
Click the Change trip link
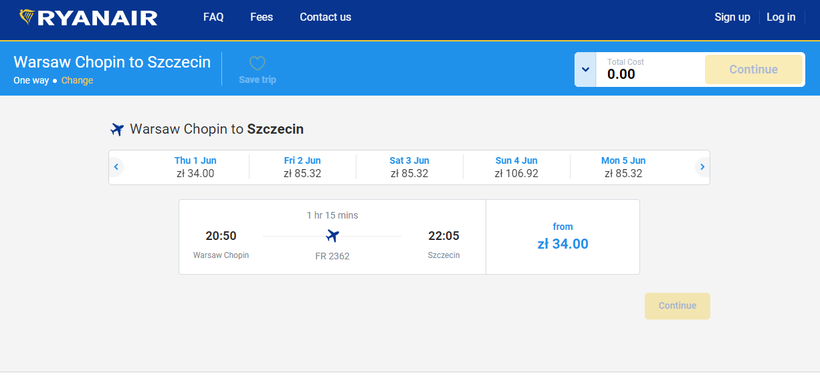click(x=77, y=81)
